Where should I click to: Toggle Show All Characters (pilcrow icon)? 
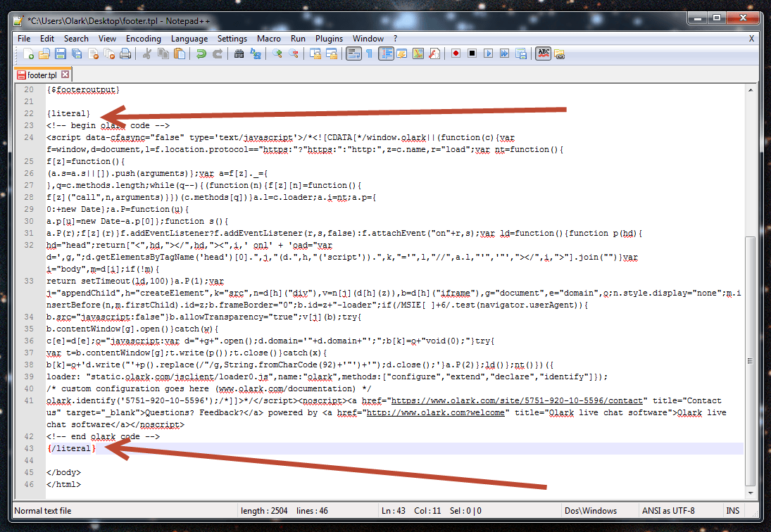tap(368, 53)
